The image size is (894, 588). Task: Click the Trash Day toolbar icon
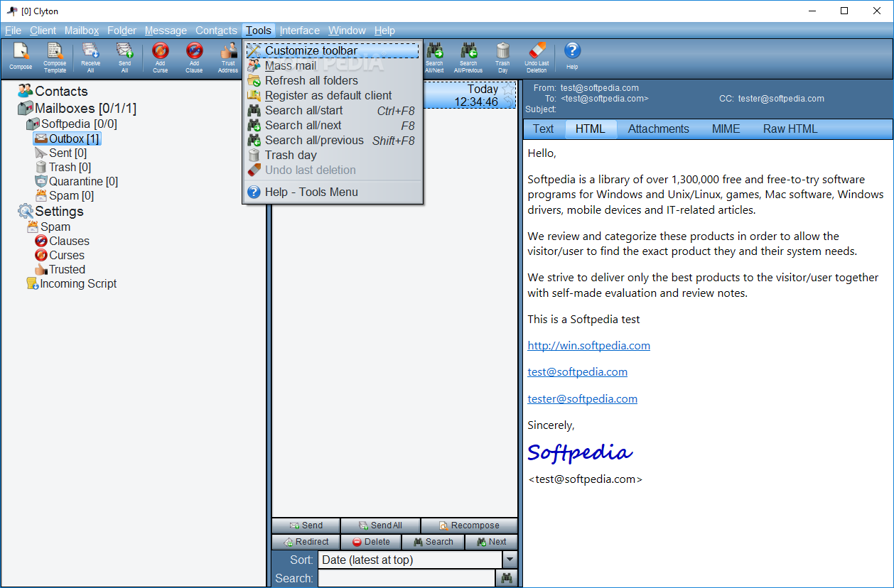click(502, 57)
